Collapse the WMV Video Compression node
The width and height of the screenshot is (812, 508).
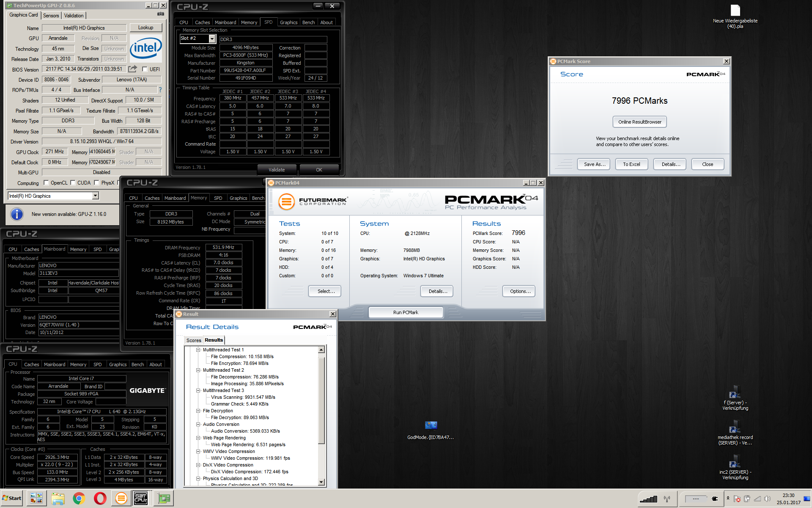pos(198,451)
